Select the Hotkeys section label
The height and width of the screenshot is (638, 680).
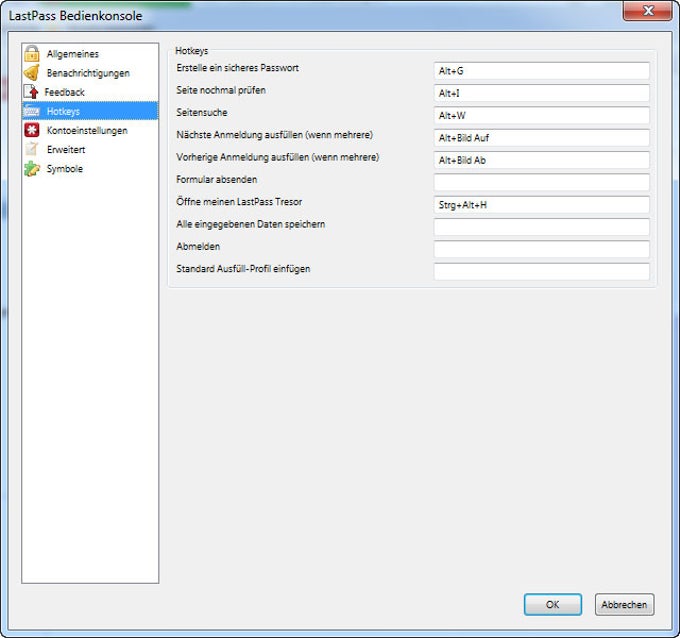(63, 111)
